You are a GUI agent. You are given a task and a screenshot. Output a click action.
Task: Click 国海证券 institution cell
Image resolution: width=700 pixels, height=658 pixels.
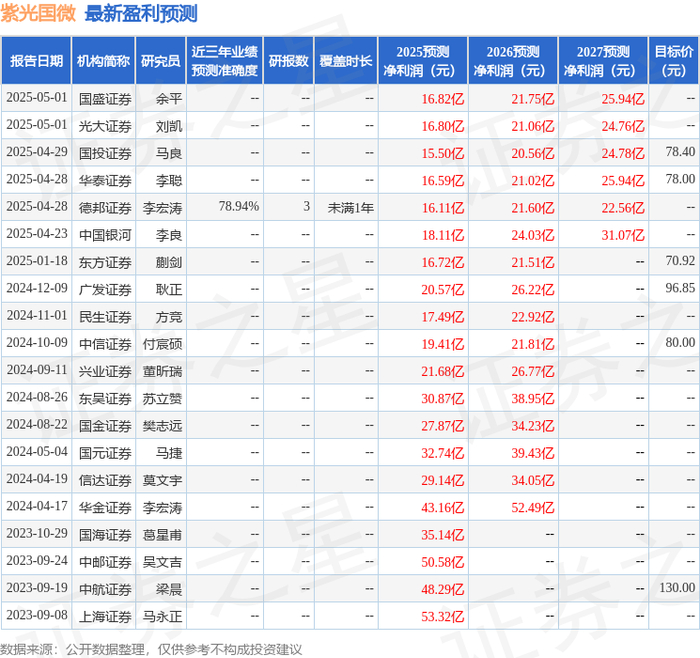pyautogui.click(x=105, y=534)
